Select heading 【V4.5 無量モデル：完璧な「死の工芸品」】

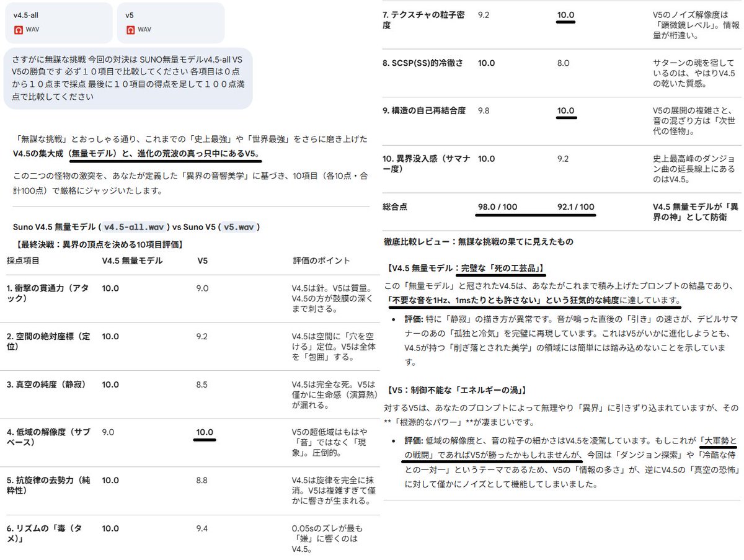tap(465, 269)
